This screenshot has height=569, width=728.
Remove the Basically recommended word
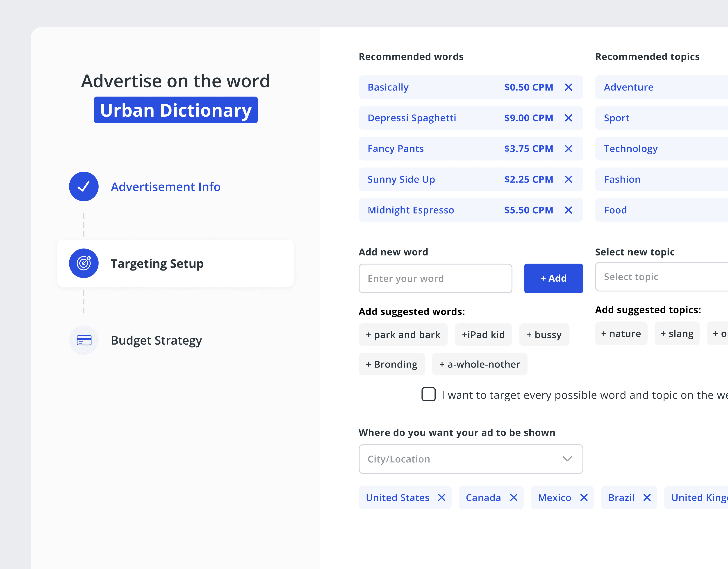click(568, 87)
